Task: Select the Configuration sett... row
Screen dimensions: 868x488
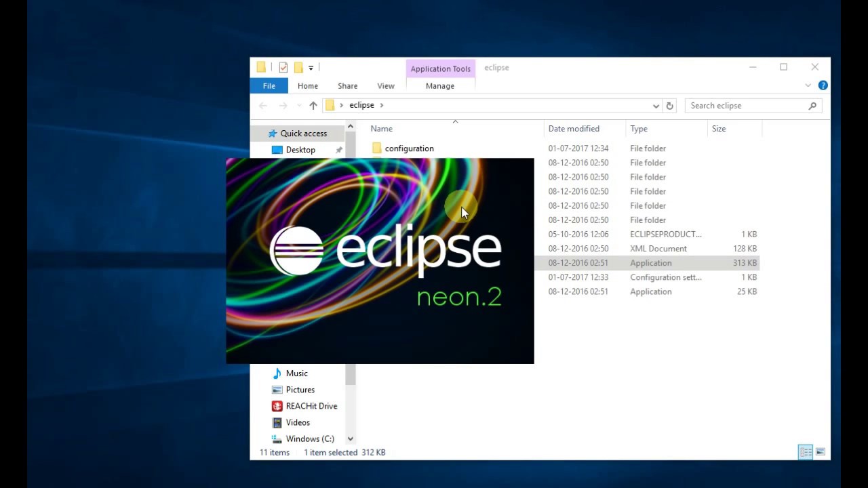Action: coord(666,277)
